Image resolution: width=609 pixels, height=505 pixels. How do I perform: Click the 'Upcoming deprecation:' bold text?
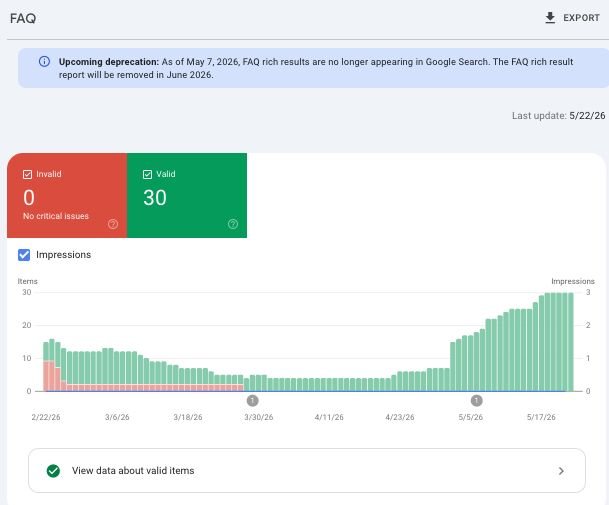point(109,62)
